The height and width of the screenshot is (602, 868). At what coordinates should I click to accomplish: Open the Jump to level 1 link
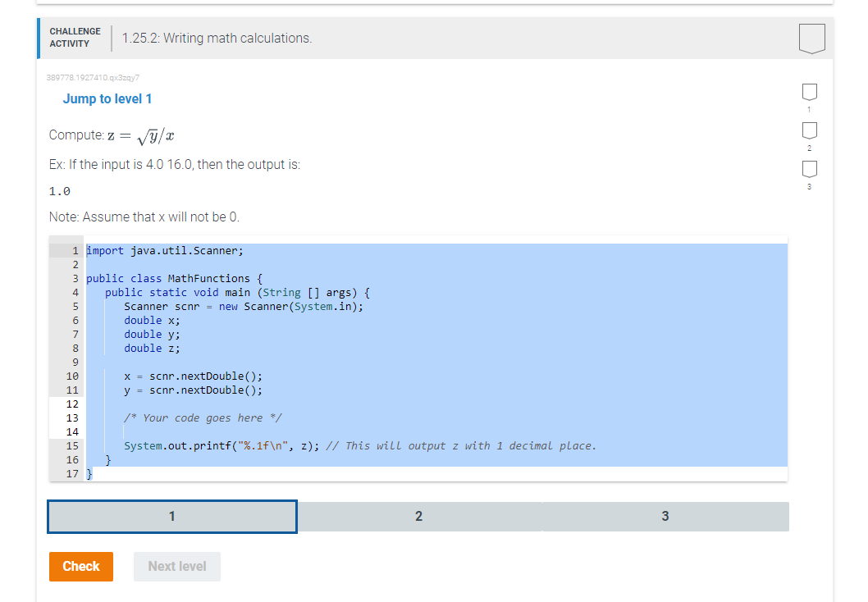tap(107, 98)
